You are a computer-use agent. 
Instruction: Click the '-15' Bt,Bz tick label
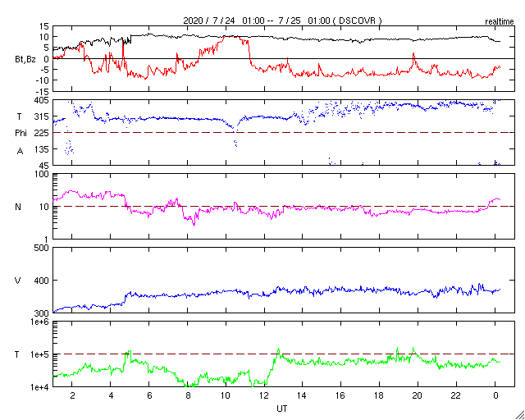coord(43,91)
